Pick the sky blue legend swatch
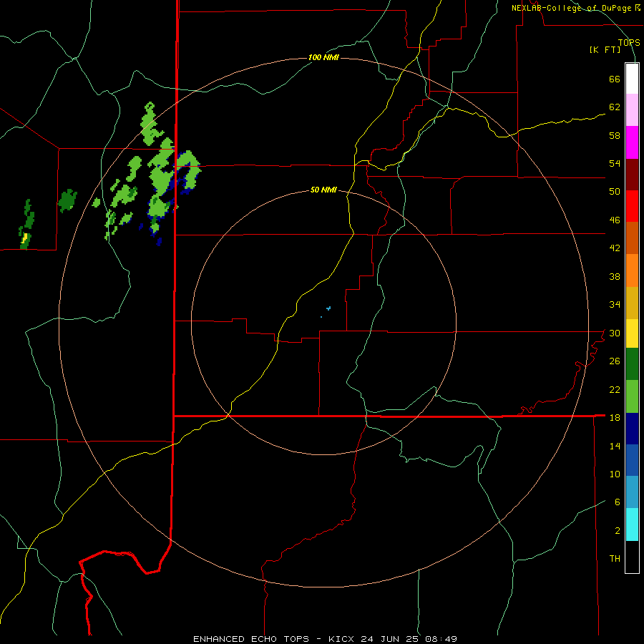The image size is (644, 644). click(x=632, y=492)
